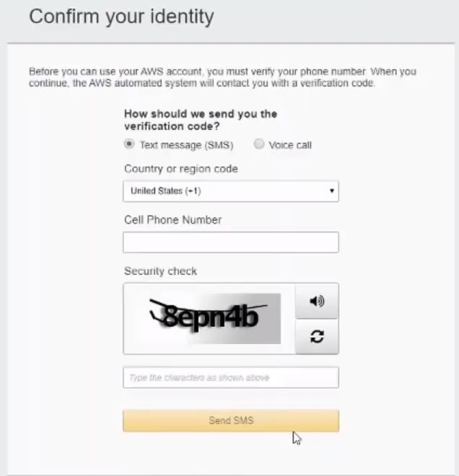459x476 pixels.
Task: Click the 'Type the characters as shown above' placeholder
Action: [200, 378]
